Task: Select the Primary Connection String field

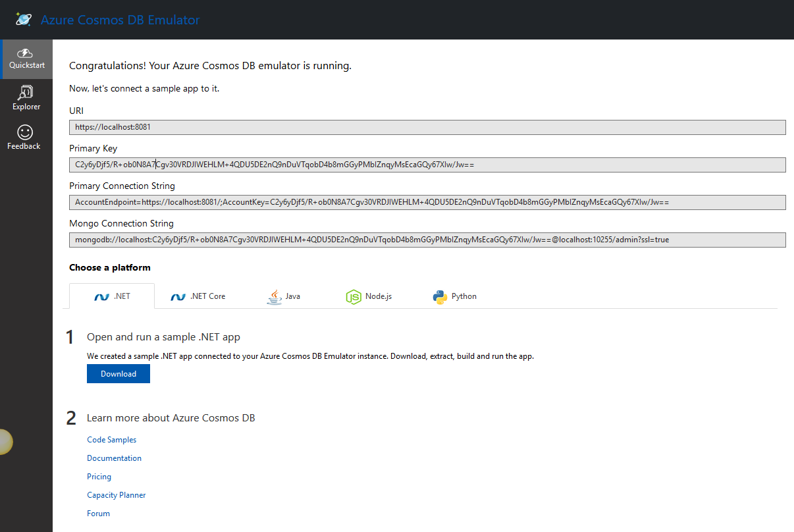Action: [x=427, y=202]
